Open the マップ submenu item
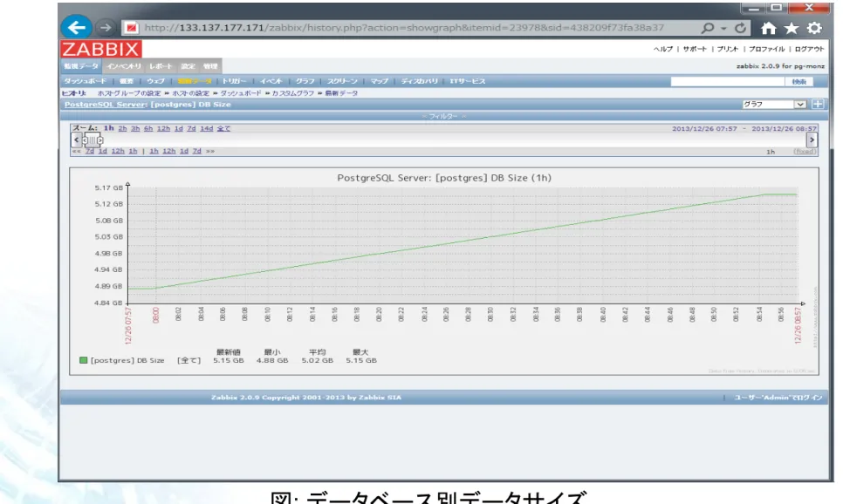The image size is (843, 504). tap(379, 81)
